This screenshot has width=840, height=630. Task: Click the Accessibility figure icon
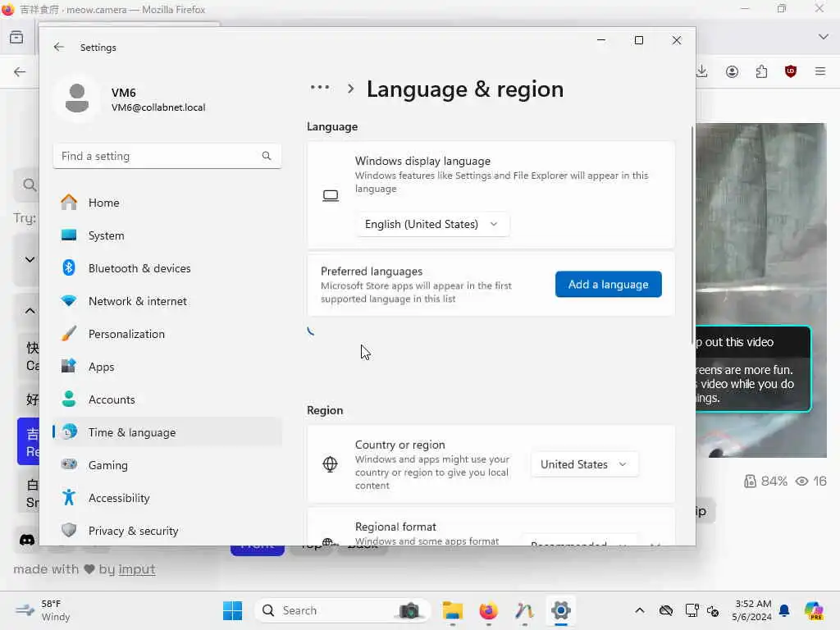click(x=69, y=498)
